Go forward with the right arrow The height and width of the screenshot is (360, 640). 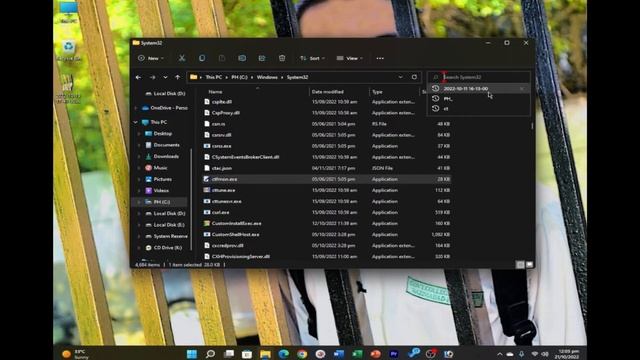point(152,77)
